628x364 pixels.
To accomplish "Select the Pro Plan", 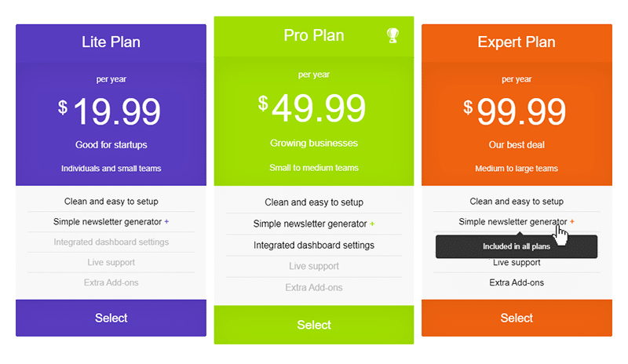I will point(314,325).
